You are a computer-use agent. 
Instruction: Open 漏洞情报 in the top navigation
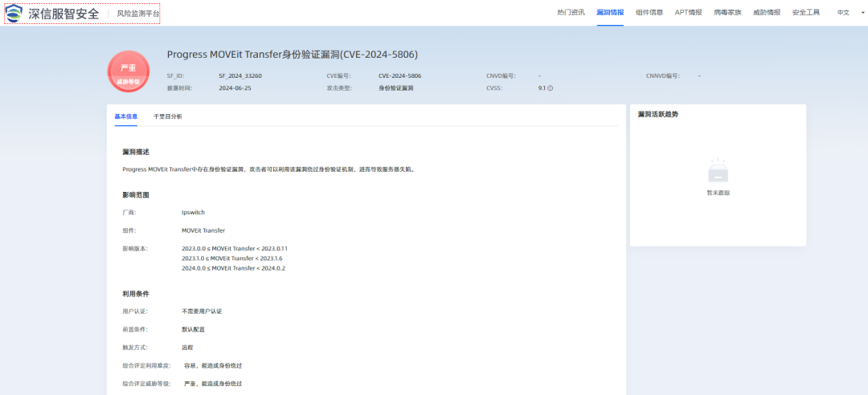pos(610,13)
